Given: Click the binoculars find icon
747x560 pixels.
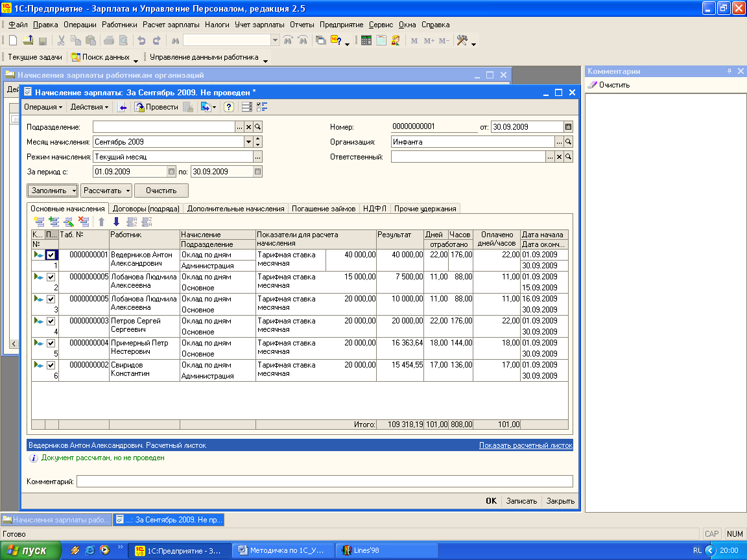Looking at the screenshot, I should pos(175,41).
